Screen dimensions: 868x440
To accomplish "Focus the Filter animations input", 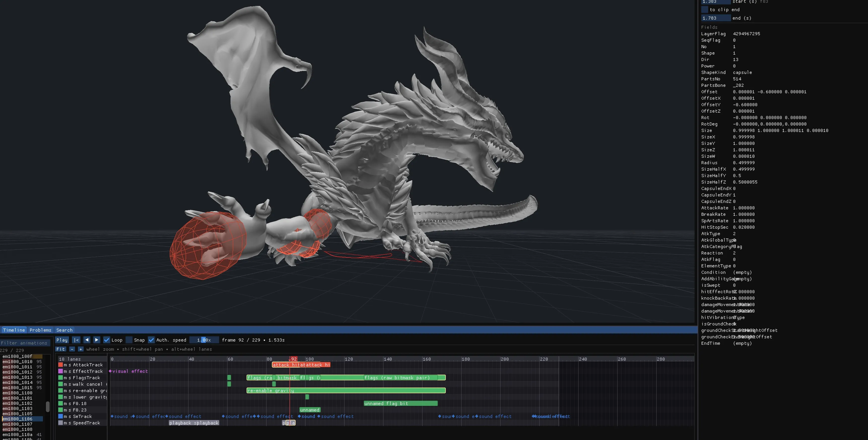I will click(x=25, y=343).
